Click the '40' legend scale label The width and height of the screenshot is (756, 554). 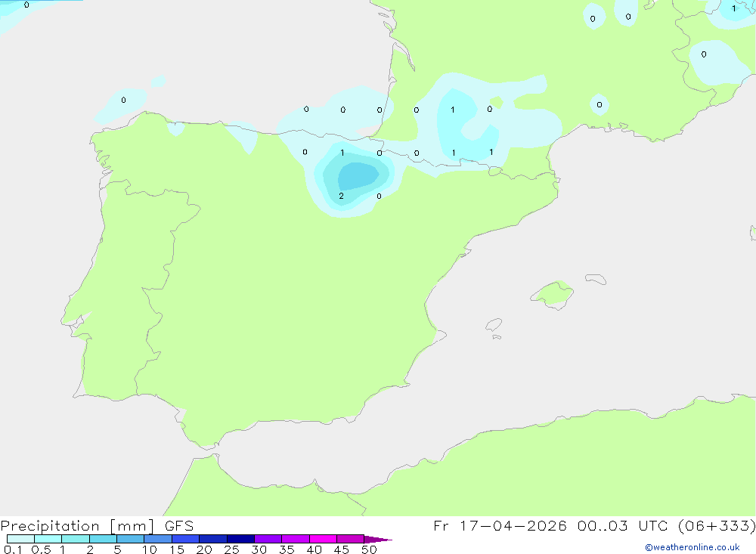[314, 549]
